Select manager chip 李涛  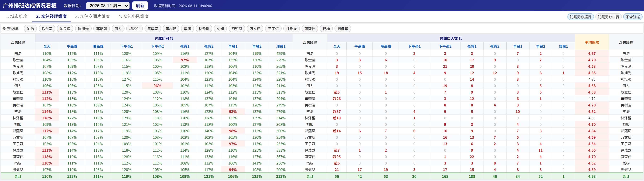click(x=187, y=29)
